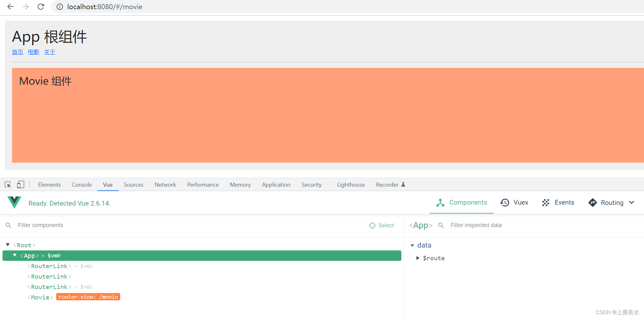Switch to the Routing view
This screenshot has height=318, width=644.
(612, 202)
